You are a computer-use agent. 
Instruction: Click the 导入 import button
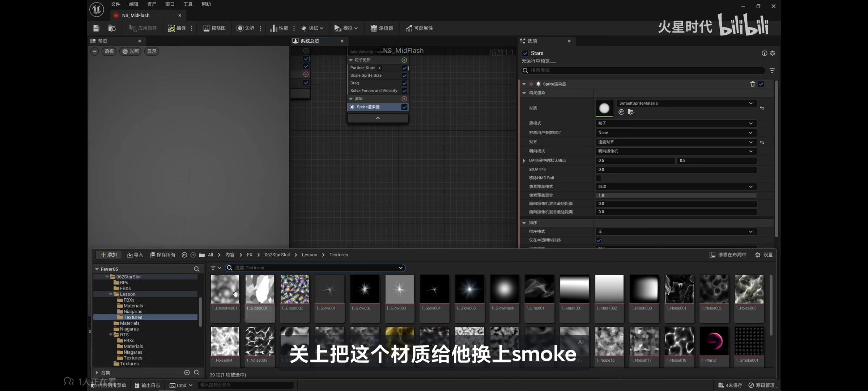pos(135,255)
